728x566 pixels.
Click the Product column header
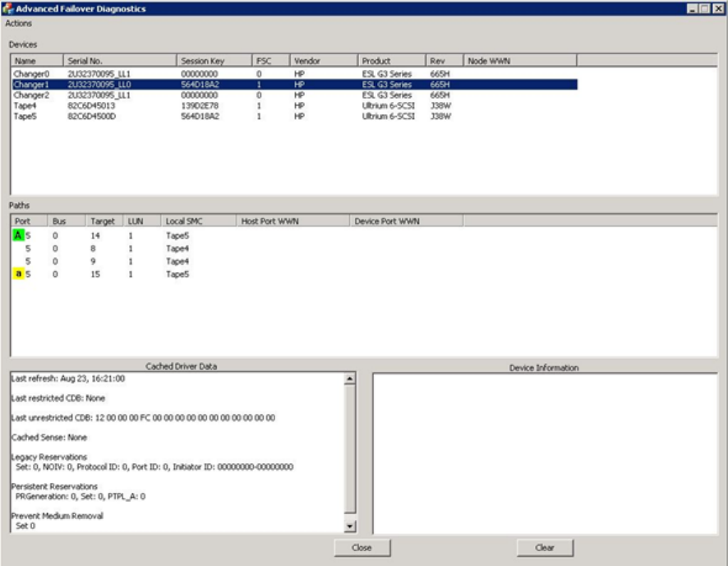(391, 61)
